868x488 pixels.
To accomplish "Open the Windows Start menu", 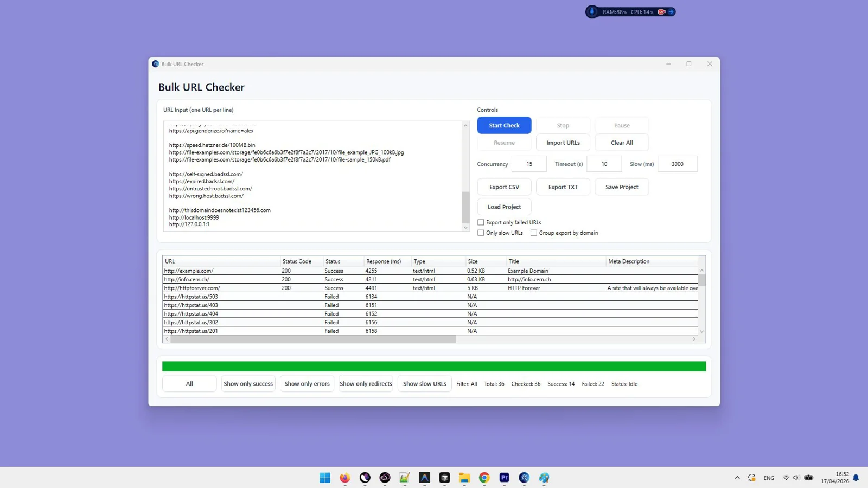I will pos(325,478).
